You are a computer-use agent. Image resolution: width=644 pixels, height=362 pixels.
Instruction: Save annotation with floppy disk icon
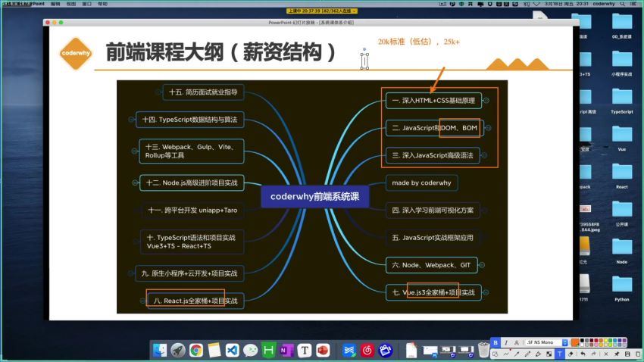(627, 354)
